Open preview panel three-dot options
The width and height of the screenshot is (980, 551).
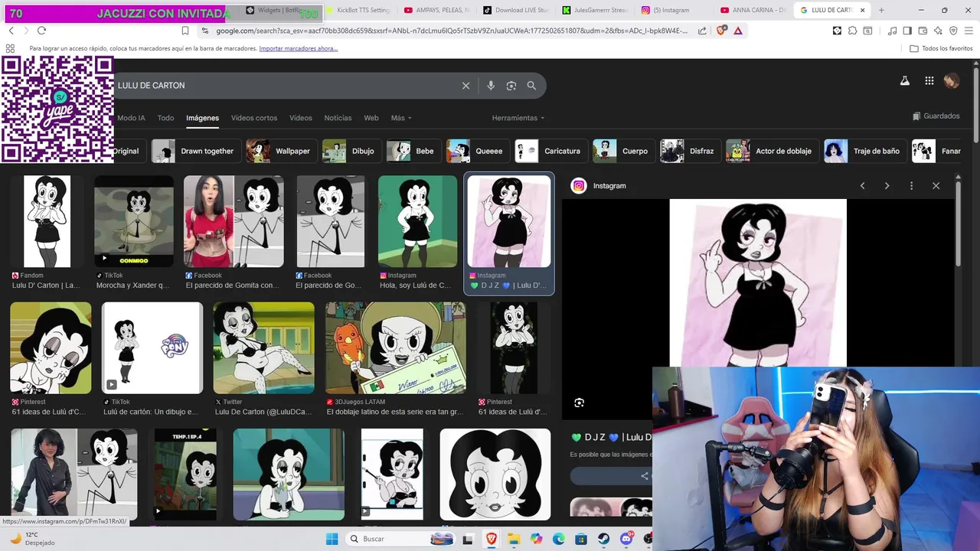point(911,186)
